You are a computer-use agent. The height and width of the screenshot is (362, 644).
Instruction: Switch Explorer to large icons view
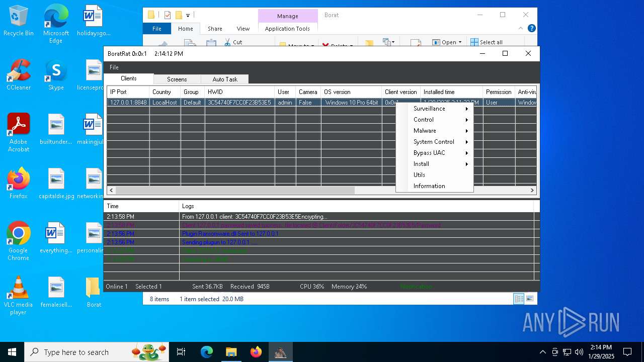[530, 299]
